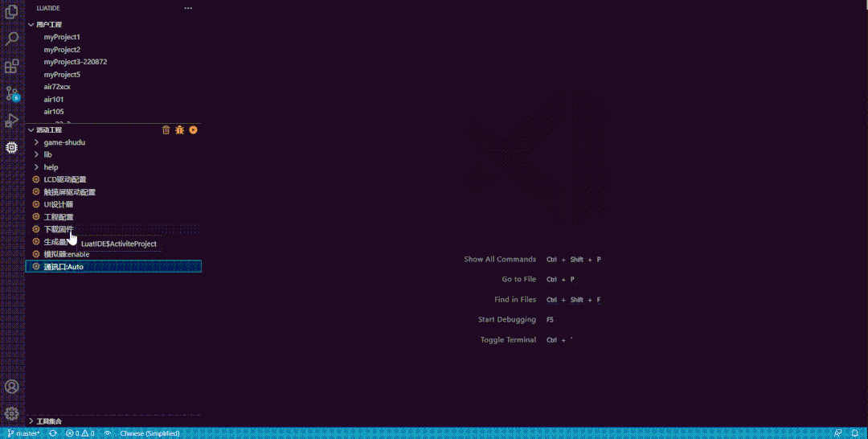Open 触摸屏驱动配置 item

(x=70, y=192)
